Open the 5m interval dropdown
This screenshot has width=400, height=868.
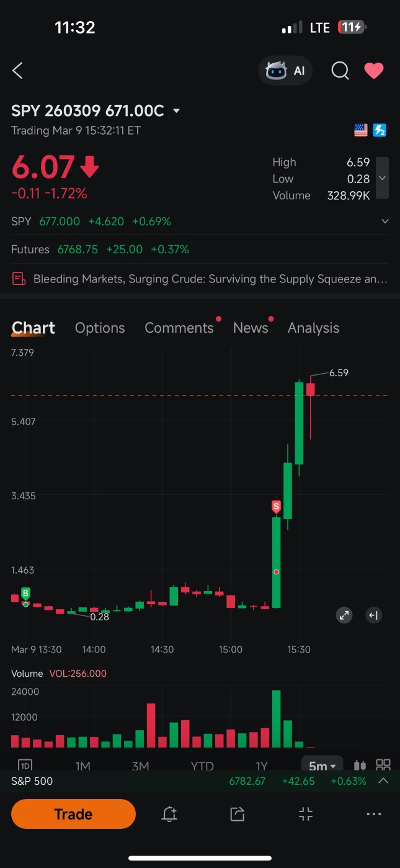pos(322,766)
